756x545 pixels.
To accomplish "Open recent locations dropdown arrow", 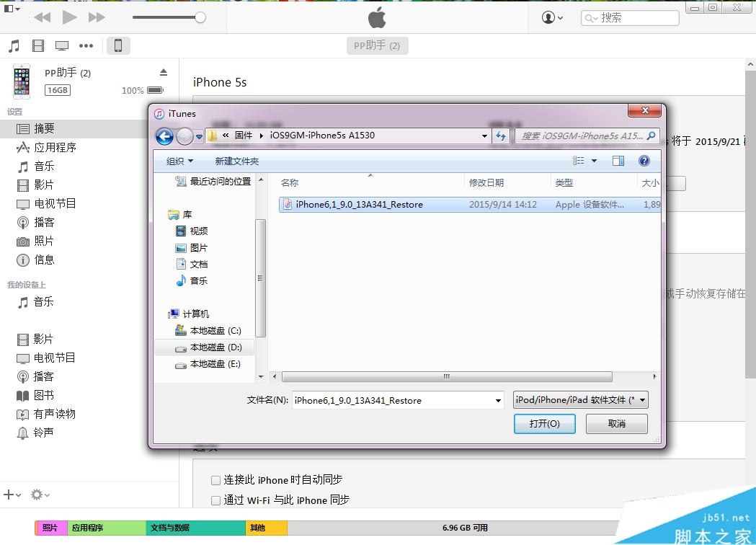I will (199, 137).
